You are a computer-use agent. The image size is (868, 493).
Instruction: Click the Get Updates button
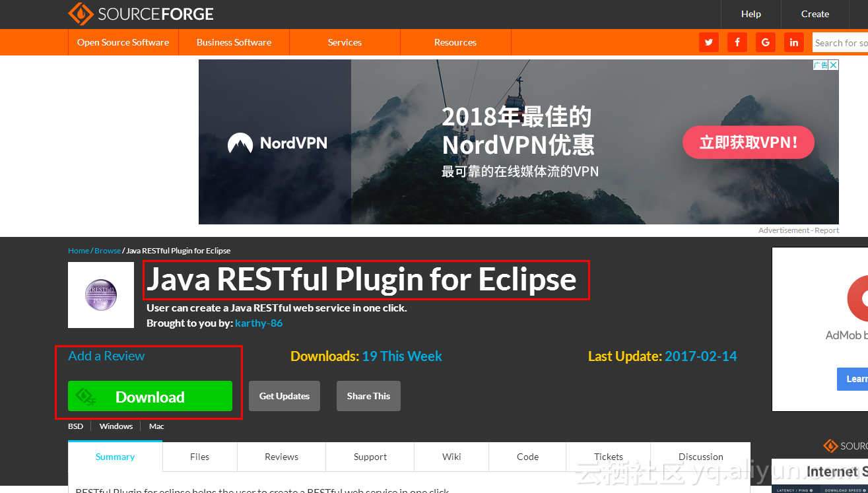coord(284,396)
